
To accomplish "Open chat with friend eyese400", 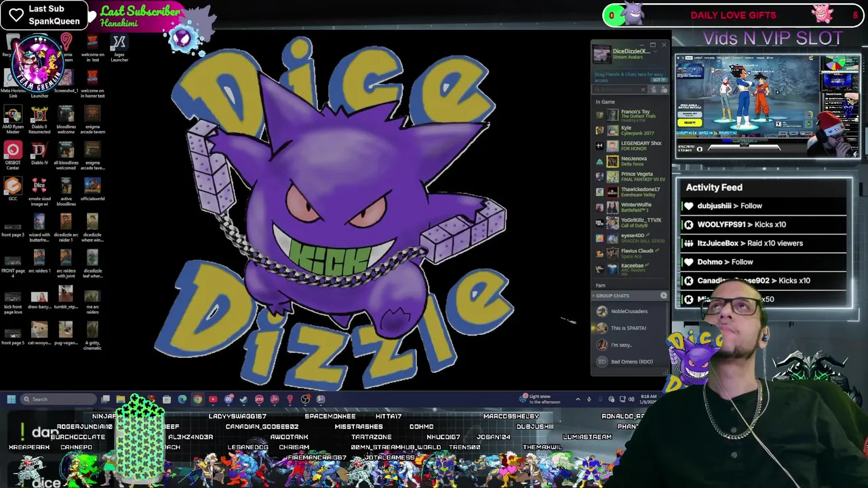I will 631,238.
